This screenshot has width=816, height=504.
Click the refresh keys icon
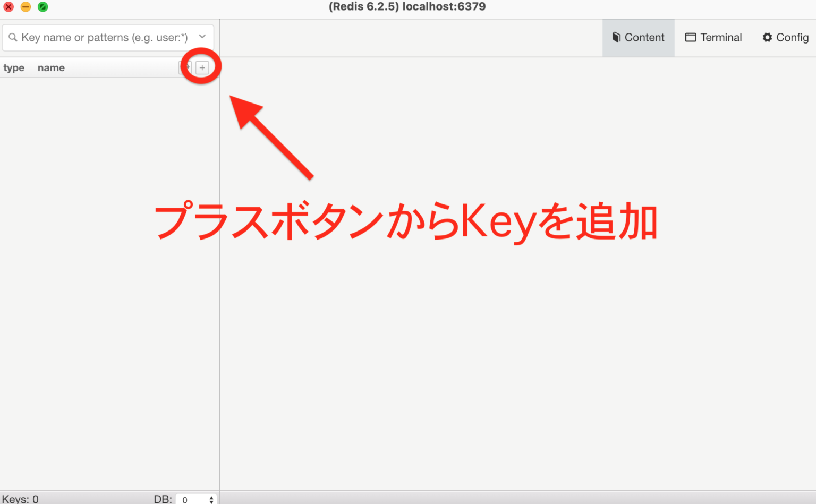tap(186, 67)
